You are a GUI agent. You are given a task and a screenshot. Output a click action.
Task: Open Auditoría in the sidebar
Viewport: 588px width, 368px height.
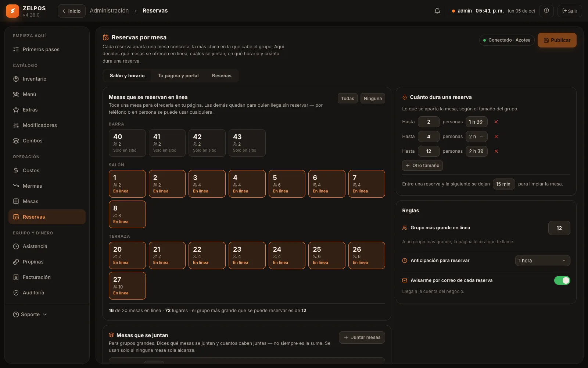47,293
